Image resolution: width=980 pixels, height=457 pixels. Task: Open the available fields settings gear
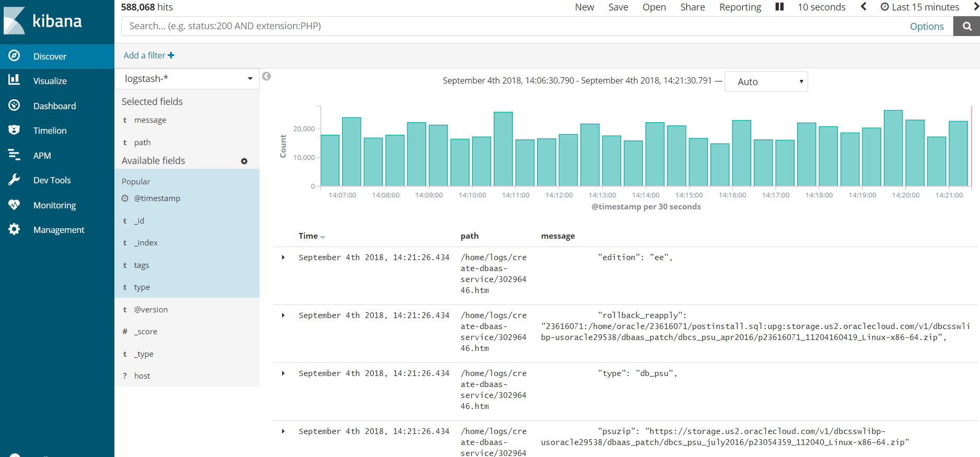pyautogui.click(x=244, y=161)
